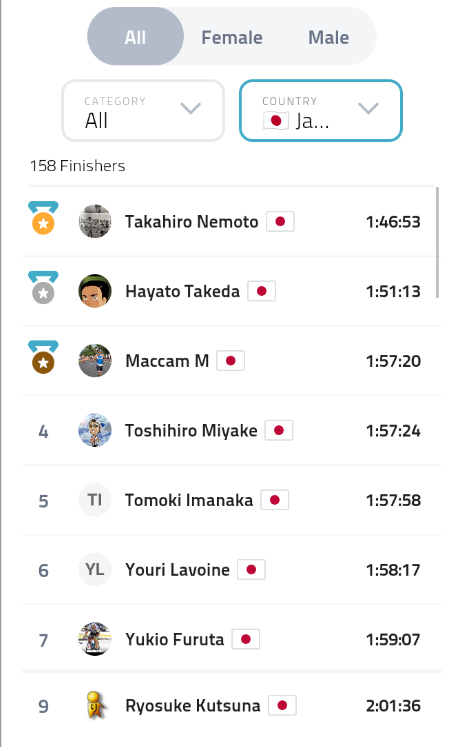The height and width of the screenshot is (747, 457).
Task: Click Japan flag next to Youri Lavoine
Action: (x=251, y=570)
